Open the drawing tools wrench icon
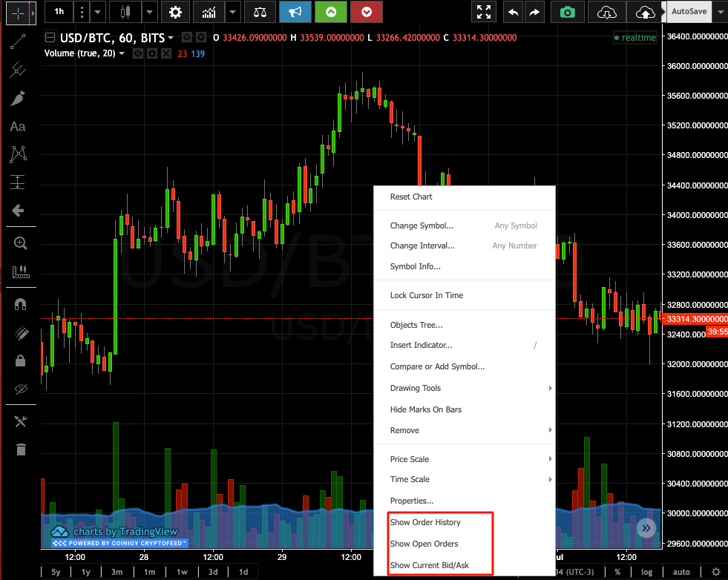 [x=21, y=421]
